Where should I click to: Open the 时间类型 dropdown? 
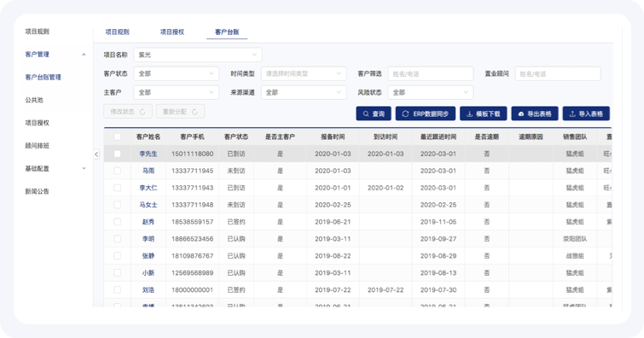point(303,73)
